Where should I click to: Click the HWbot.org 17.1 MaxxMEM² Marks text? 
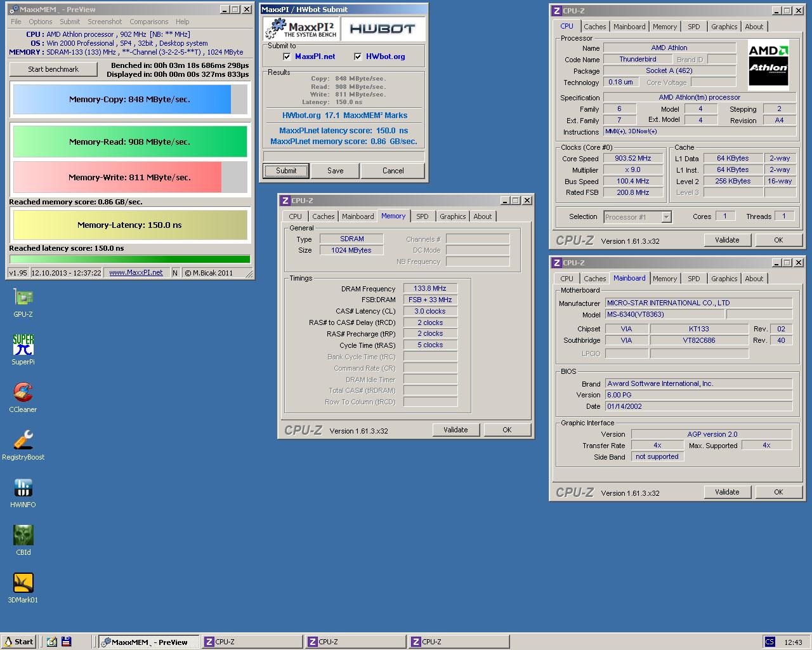pyautogui.click(x=344, y=116)
